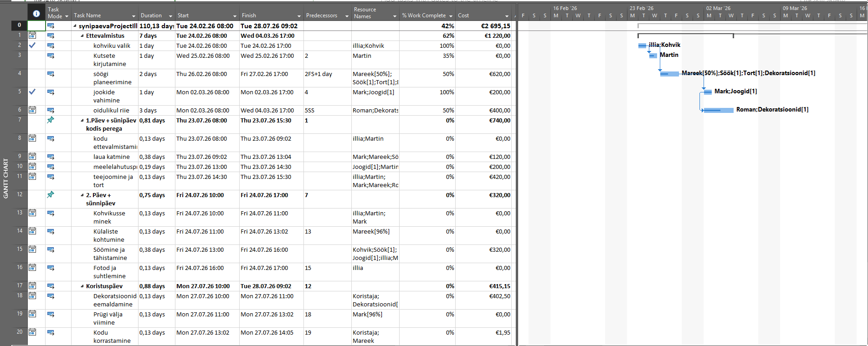Click the calendar constraint icon in Ettevalmistus row
Image resolution: width=868 pixels, height=346 pixels.
(x=32, y=35)
